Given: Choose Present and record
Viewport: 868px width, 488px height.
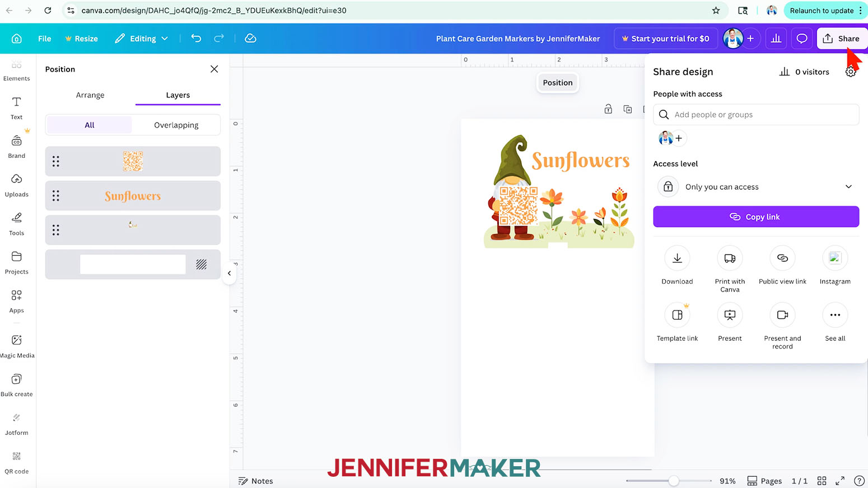Looking at the screenshot, I should 782,326.
